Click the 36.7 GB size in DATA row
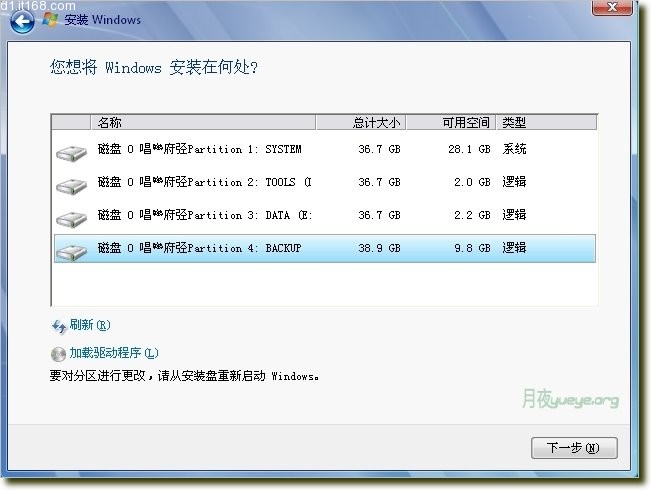The width and height of the screenshot is (651, 490). coord(379,215)
